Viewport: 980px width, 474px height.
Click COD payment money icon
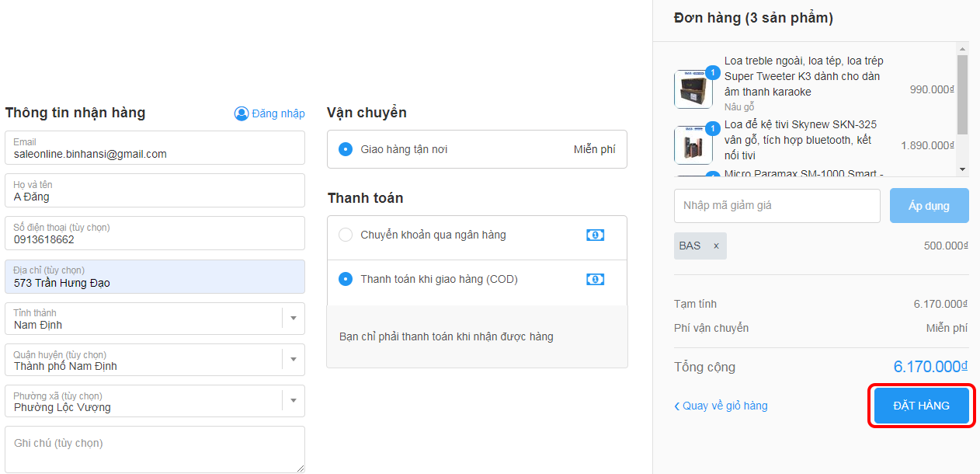click(595, 279)
